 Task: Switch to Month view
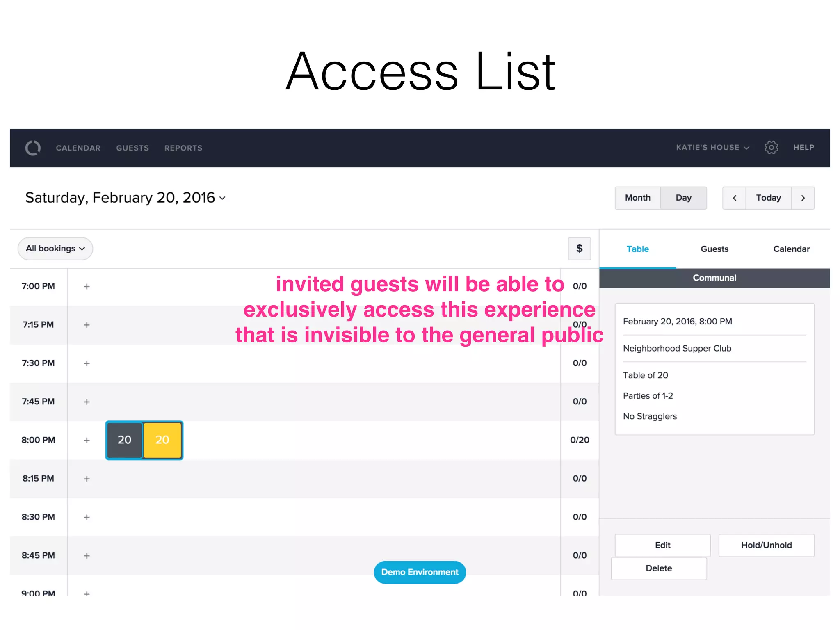click(638, 198)
